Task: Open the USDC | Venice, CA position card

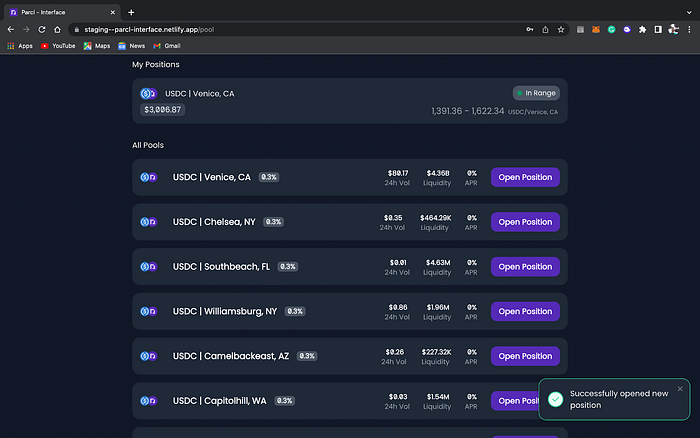Action: pyautogui.click(x=350, y=101)
